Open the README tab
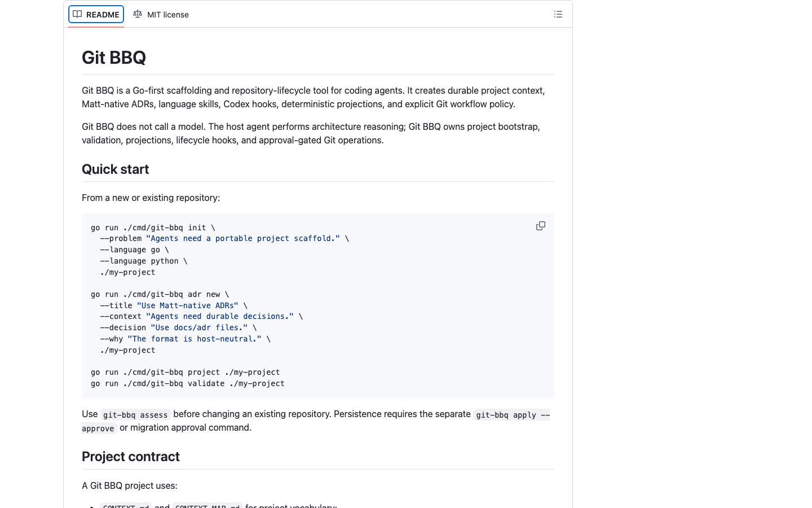The width and height of the screenshot is (812, 508). click(x=96, y=15)
